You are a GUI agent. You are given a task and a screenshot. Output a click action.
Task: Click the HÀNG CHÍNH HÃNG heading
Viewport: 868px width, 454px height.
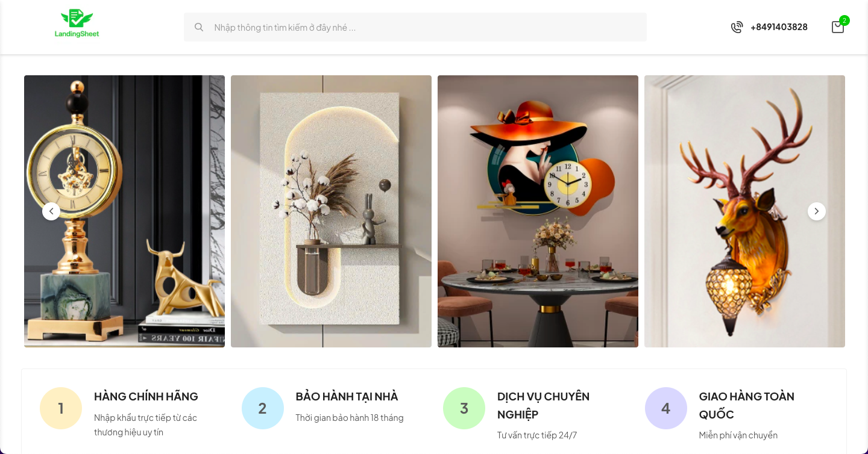(x=146, y=396)
